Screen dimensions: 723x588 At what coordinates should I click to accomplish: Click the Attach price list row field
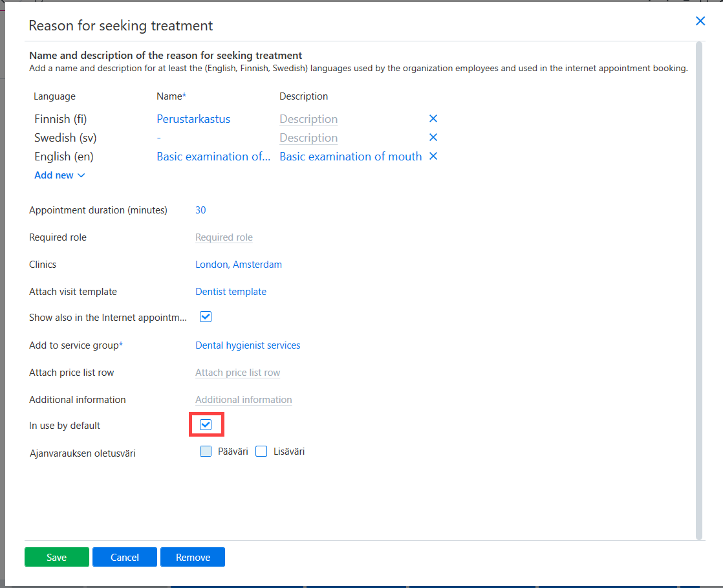coord(237,373)
